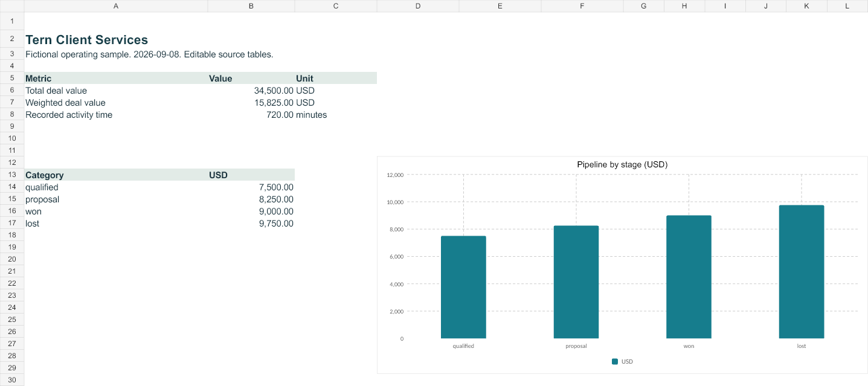Click the 'Pipeline by stage (USD)' chart title

click(622, 165)
